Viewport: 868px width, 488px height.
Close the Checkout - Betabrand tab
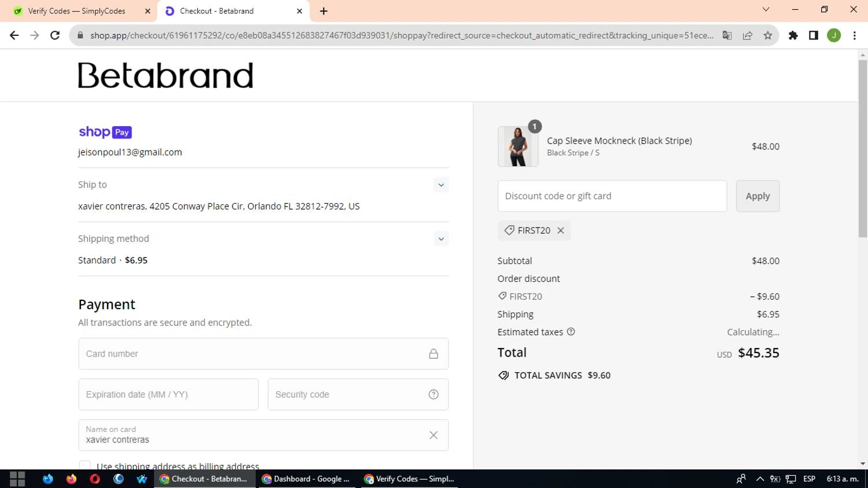[300, 11]
